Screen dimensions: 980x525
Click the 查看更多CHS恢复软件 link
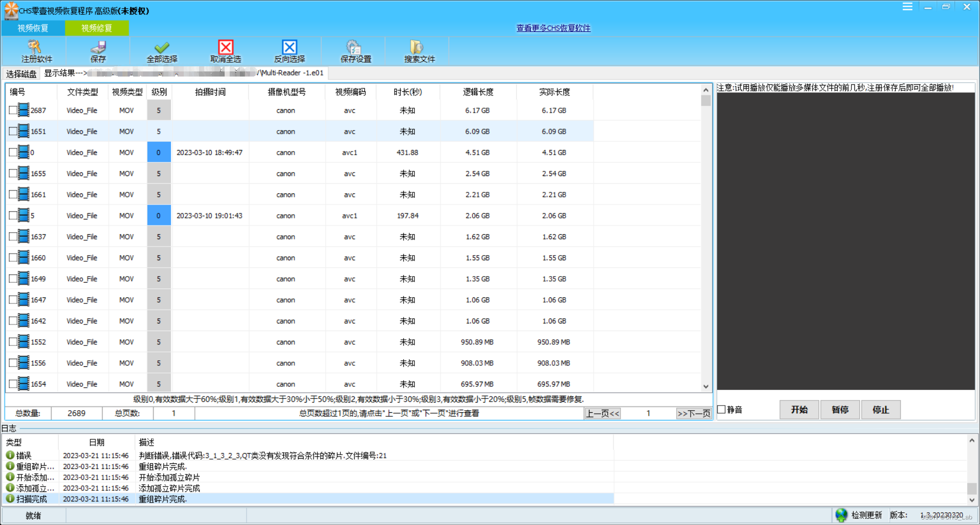553,28
